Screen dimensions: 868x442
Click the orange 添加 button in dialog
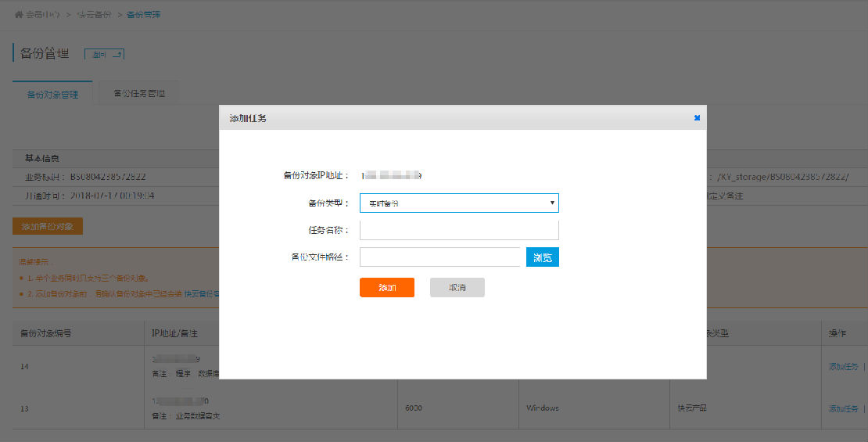coord(387,287)
